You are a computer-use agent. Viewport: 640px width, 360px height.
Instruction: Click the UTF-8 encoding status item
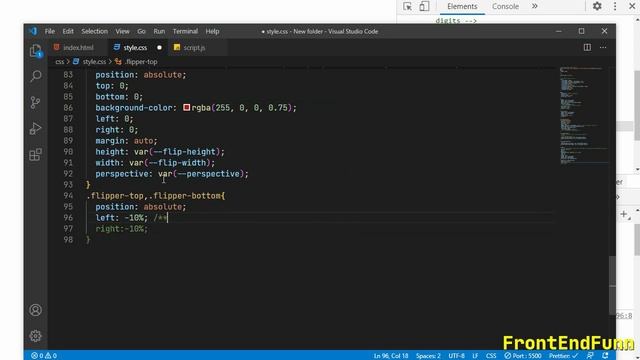pos(456,356)
